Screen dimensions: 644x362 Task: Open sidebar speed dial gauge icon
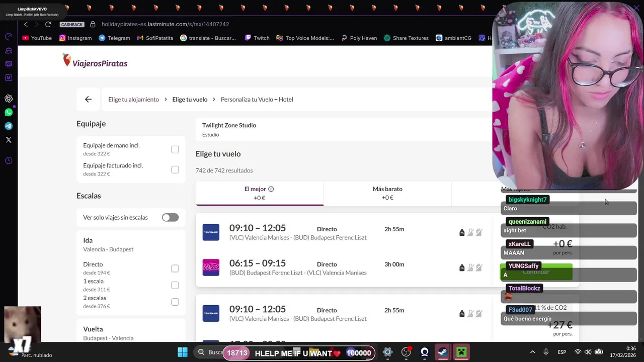9,37
